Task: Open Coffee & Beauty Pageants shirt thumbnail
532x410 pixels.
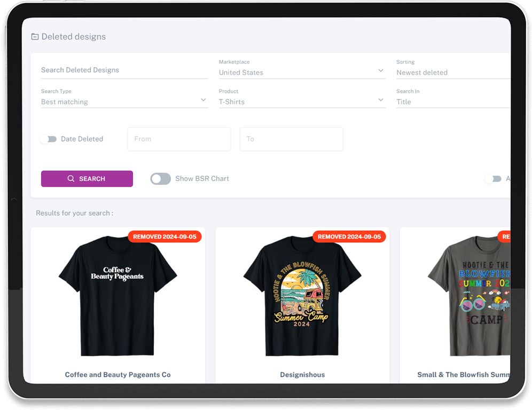Action: click(x=118, y=296)
